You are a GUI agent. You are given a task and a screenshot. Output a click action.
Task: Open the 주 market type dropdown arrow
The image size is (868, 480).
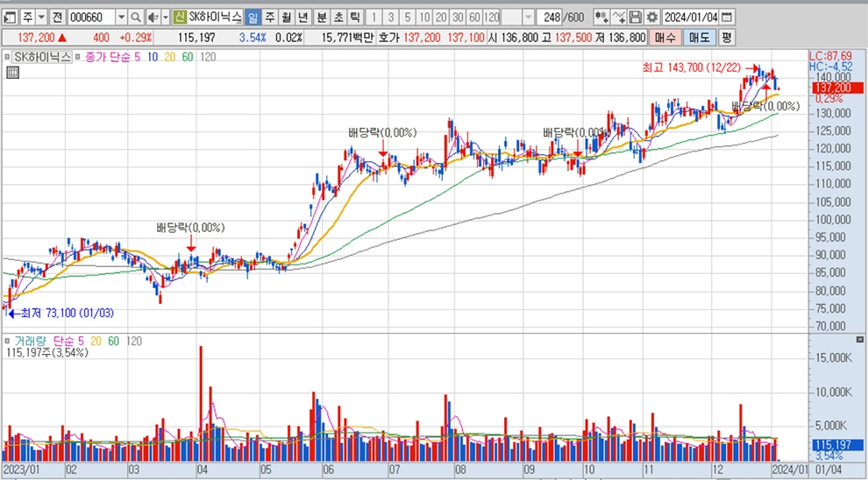(x=41, y=18)
